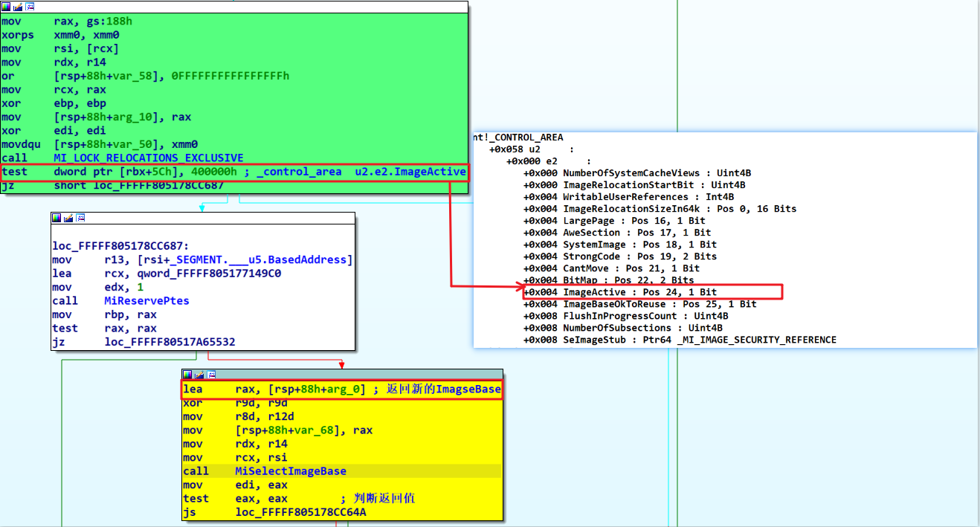This screenshot has height=527, width=980.
Task: Click the ImageRelocationStartBit field row
Action: [634, 185]
